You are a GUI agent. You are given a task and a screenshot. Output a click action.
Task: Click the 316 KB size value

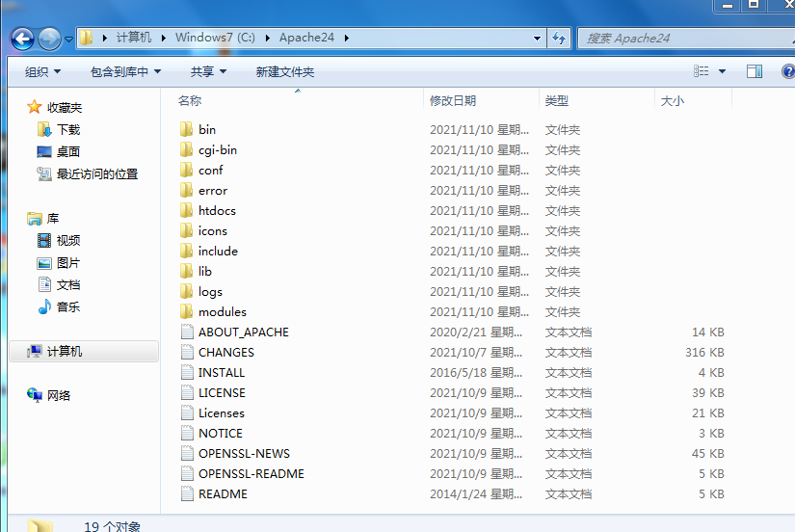click(x=704, y=353)
